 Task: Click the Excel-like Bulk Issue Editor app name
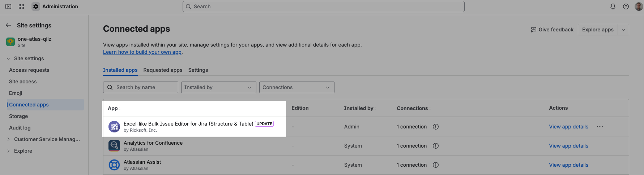tap(188, 124)
